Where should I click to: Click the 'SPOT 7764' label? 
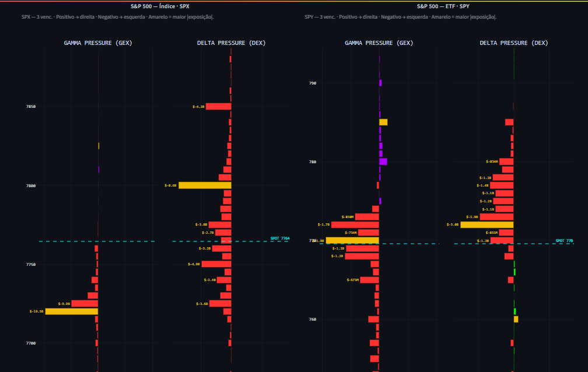point(280,238)
